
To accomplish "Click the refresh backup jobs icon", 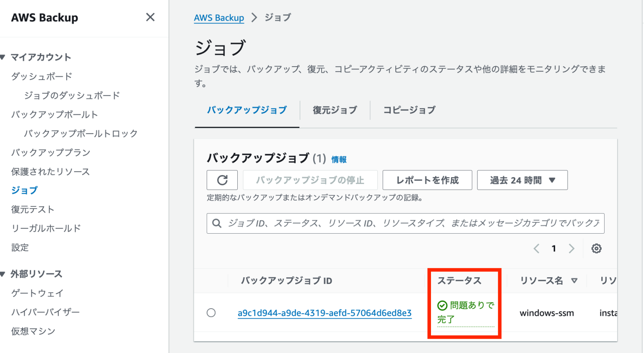I will (x=222, y=180).
